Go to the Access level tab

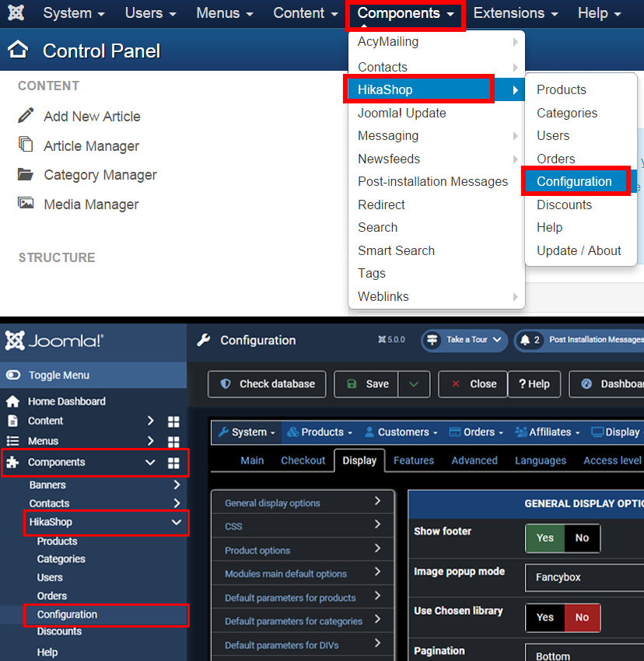coord(612,460)
